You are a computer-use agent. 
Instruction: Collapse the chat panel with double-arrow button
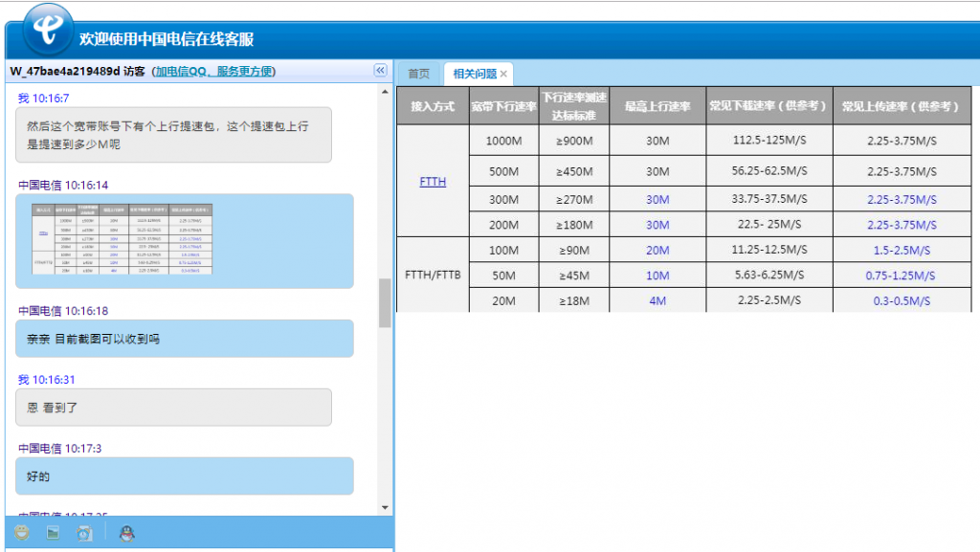point(380,71)
